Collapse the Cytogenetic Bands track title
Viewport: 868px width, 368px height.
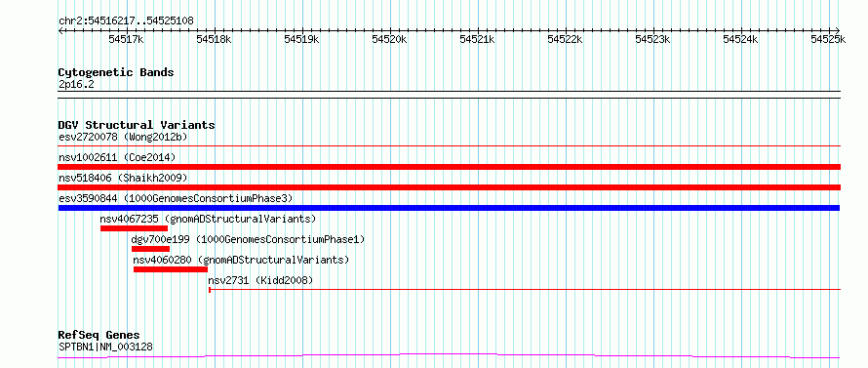(x=116, y=72)
